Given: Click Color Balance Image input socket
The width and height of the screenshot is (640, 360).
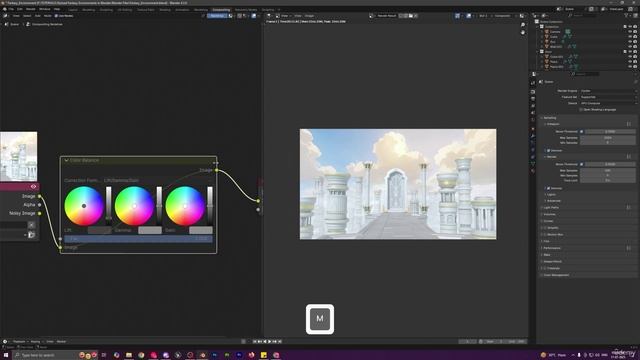Looking at the screenshot, I should tap(60, 247).
